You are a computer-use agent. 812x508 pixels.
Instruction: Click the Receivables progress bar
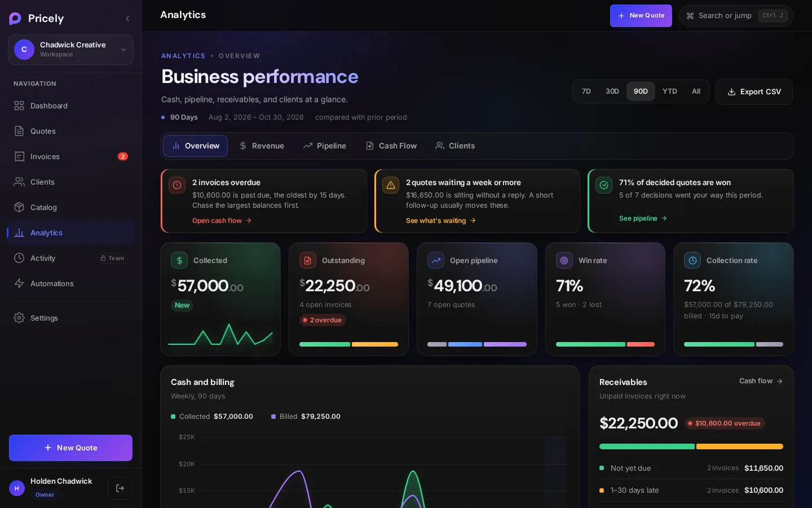coord(691,446)
